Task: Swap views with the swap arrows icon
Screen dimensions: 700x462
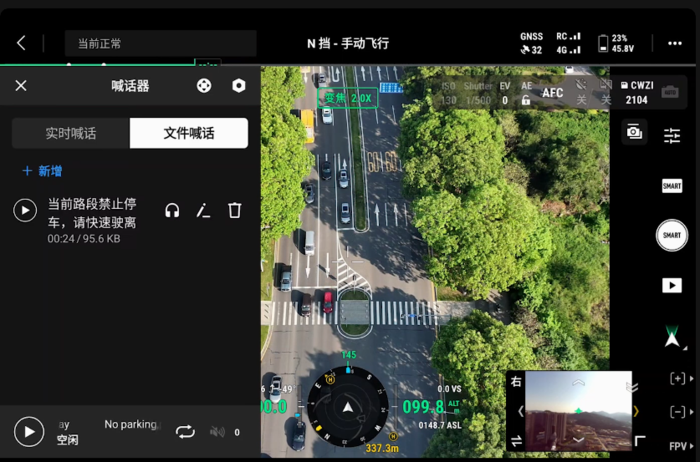Action: coord(517,441)
